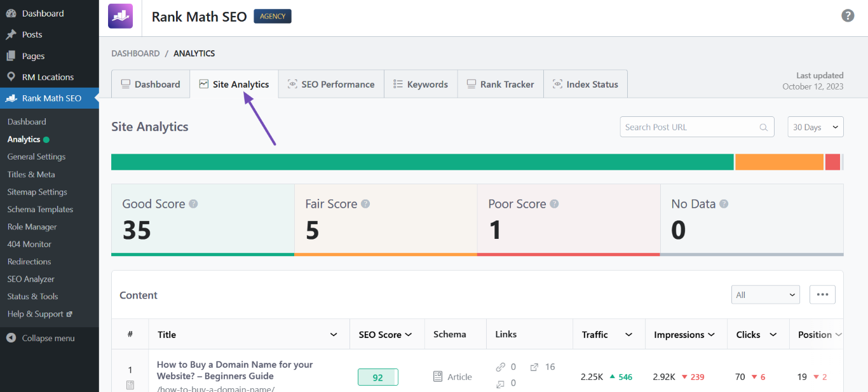The width and height of the screenshot is (868, 392).
Task: Click the Good Score 35 card
Action: (203, 220)
